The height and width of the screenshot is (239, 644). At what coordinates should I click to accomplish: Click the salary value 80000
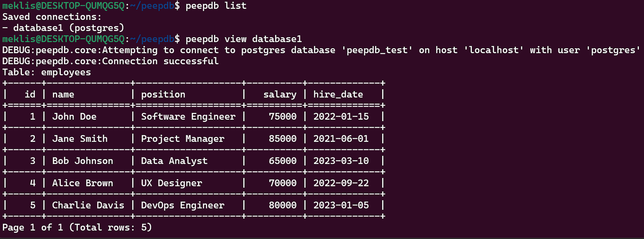click(x=282, y=205)
